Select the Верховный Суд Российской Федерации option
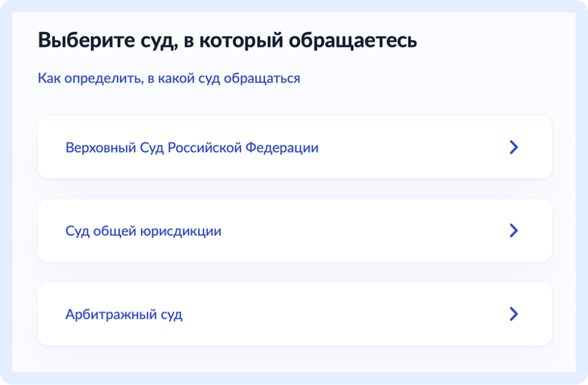Screen dimensions: 588x385 [x=294, y=148]
